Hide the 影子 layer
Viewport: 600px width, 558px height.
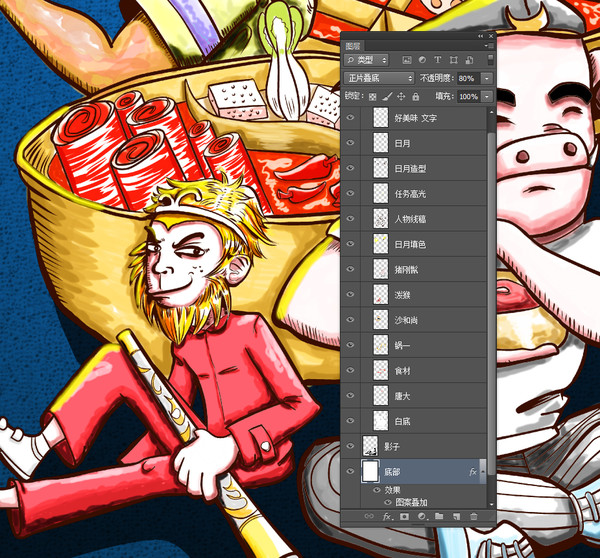click(x=350, y=446)
